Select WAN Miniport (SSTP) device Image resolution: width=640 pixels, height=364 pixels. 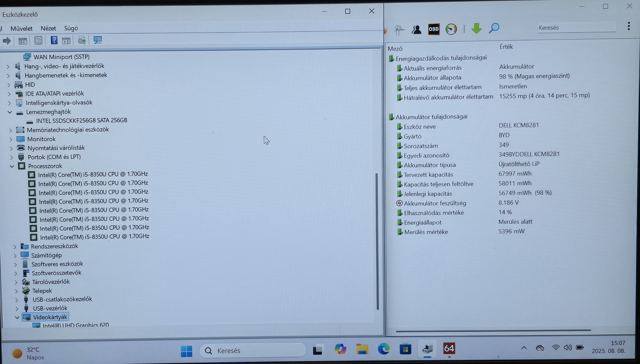[x=61, y=57]
